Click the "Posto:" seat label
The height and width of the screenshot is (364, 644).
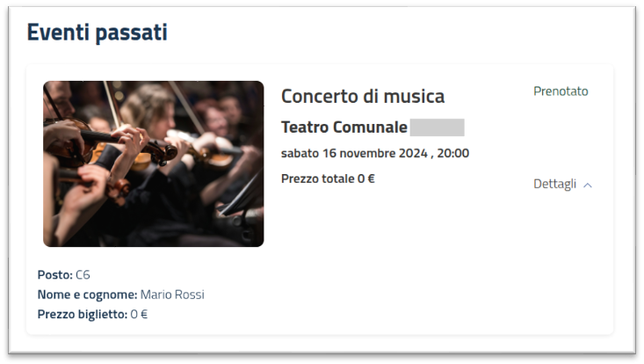pyautogui.click(x=54, y=274)
